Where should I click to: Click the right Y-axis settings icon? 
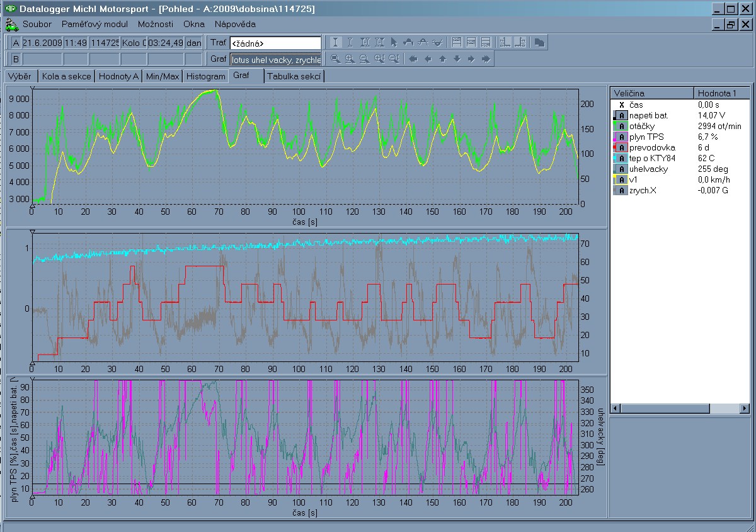click(520, 43)
